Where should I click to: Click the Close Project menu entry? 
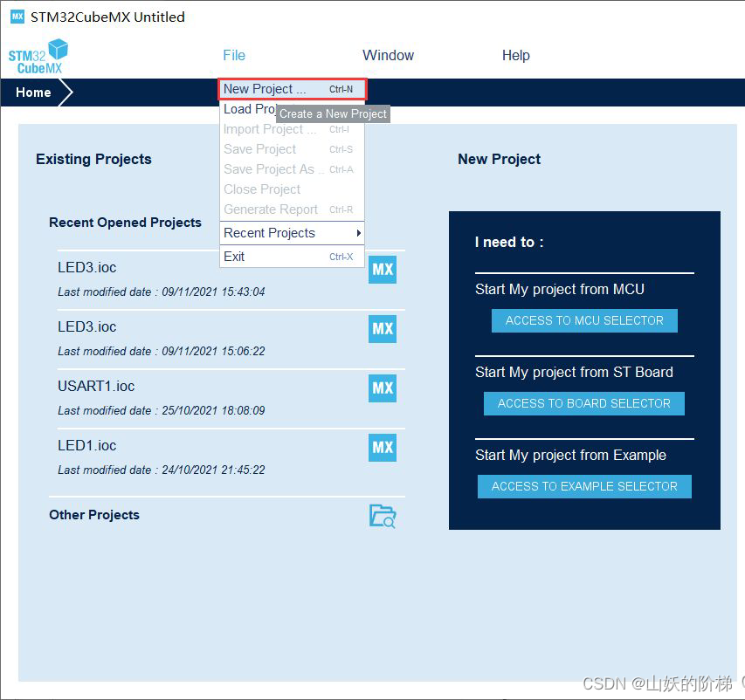click(x=292, y=189)
